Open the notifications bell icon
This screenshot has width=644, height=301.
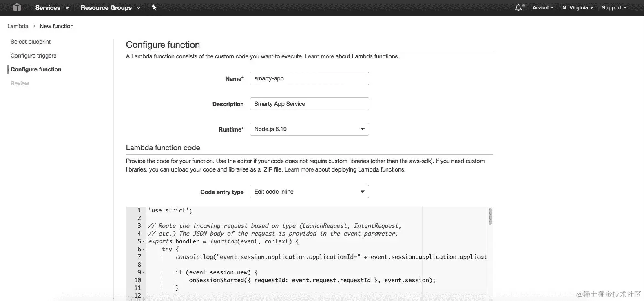click(519, 7)
